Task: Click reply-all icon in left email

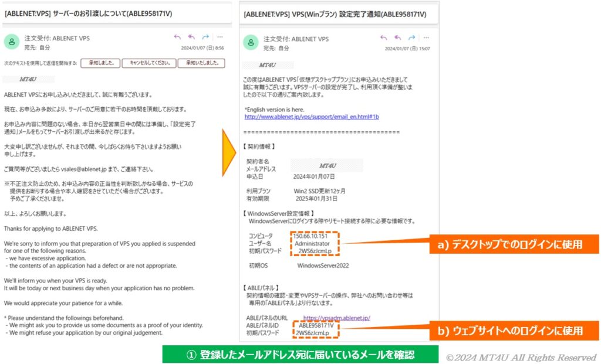Action: pos(191,37)
